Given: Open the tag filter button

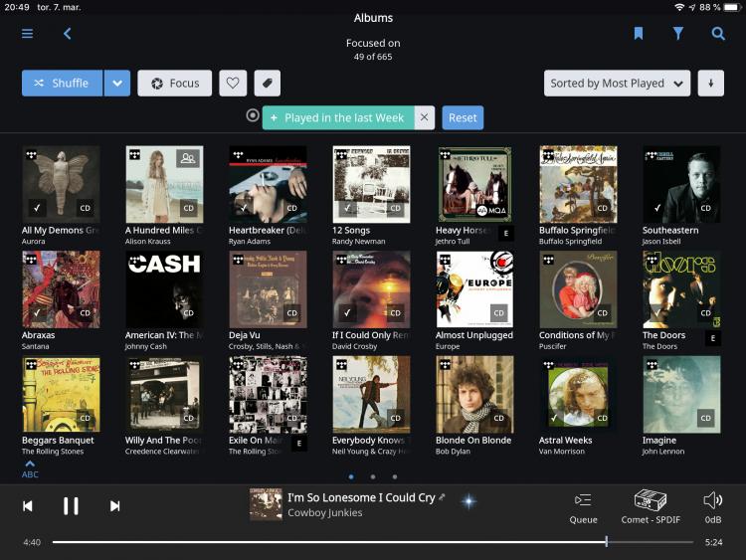Looking at the screenshot, I should (267, 84).
